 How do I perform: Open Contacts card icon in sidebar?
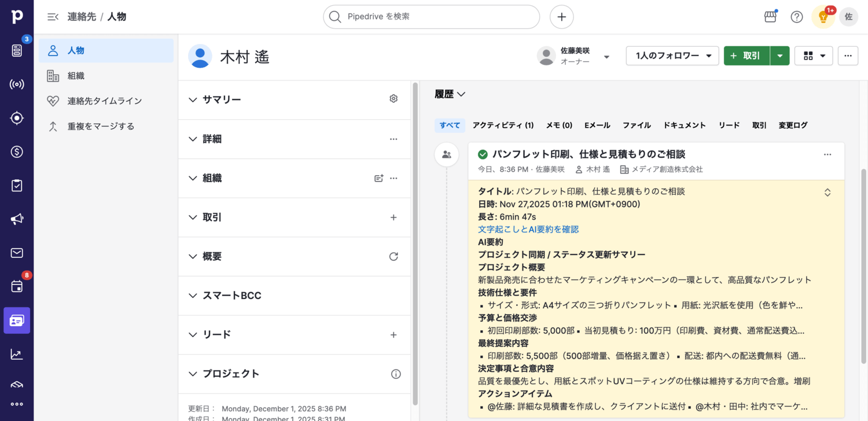click(x=17, y=320)
